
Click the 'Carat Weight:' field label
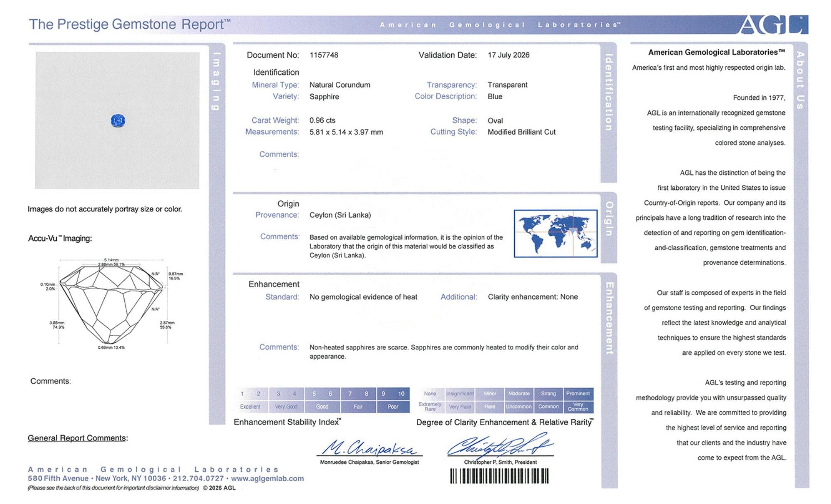[275, 120]
